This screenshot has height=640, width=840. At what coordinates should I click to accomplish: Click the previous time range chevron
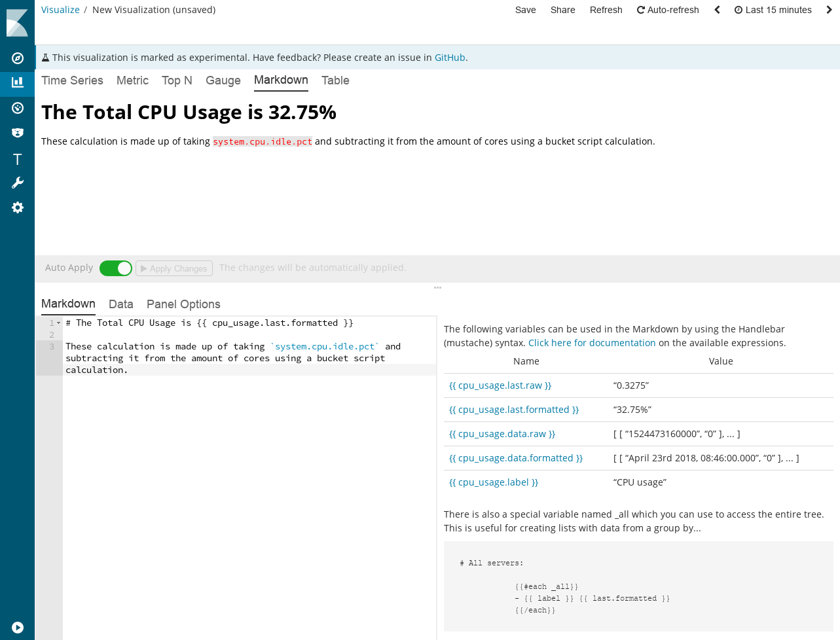point(716,10)
